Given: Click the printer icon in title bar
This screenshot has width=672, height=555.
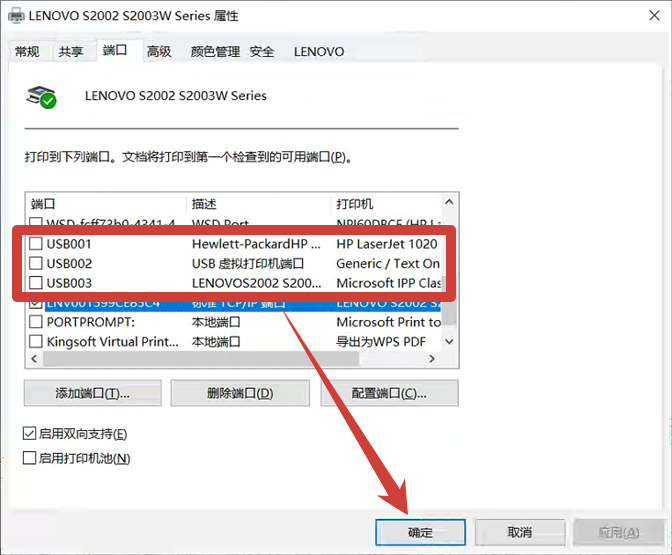Looking at the screenshot, I should point(16,16).
